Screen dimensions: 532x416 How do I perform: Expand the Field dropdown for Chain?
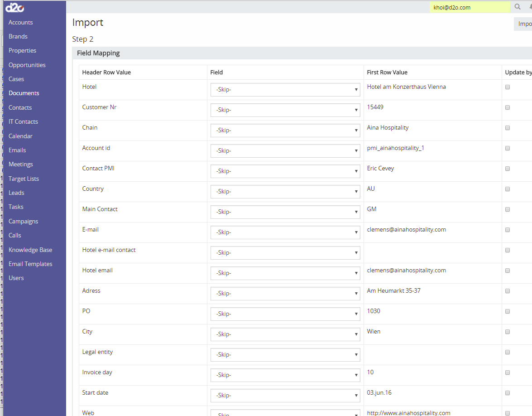(285, 131)
